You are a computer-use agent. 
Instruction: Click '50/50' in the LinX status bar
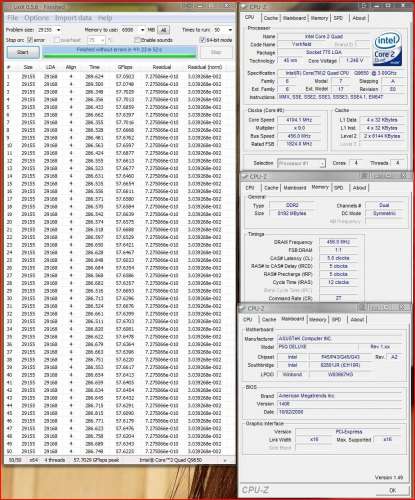coord(15,460)
